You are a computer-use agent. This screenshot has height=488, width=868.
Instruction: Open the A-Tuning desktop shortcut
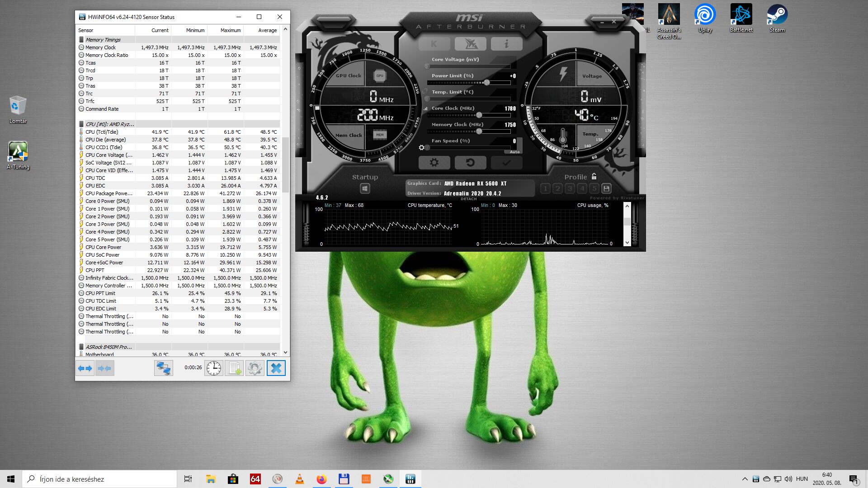pos(18,155)
